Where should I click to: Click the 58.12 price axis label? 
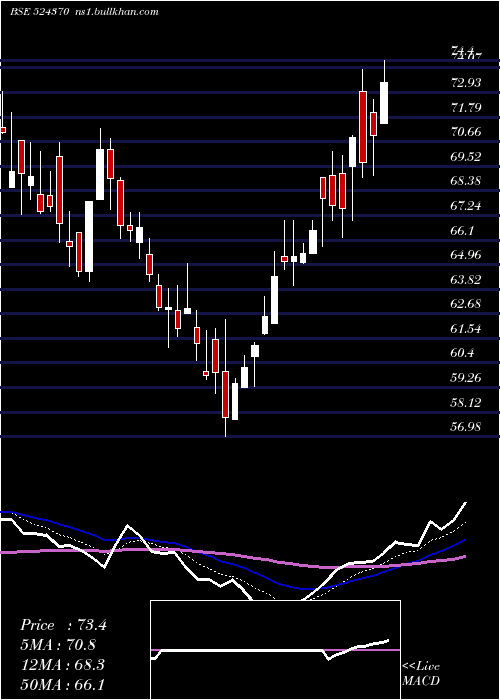[x=467, y=403]
